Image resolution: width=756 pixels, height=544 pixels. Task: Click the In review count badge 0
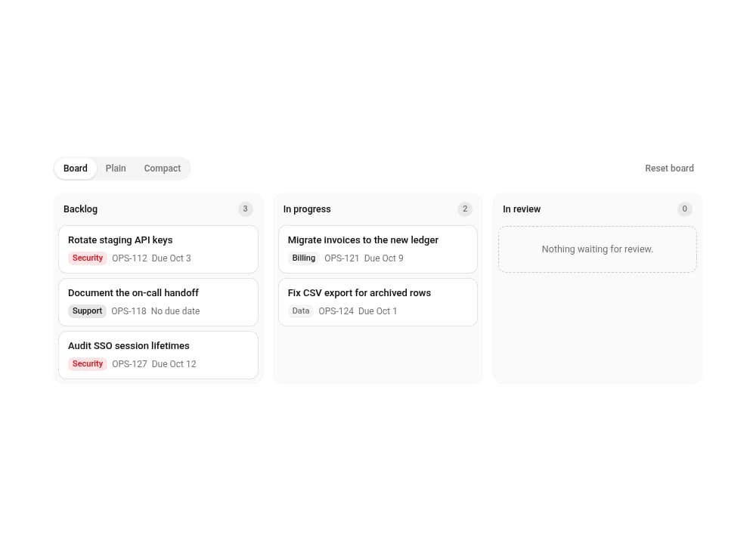point(685,209)
